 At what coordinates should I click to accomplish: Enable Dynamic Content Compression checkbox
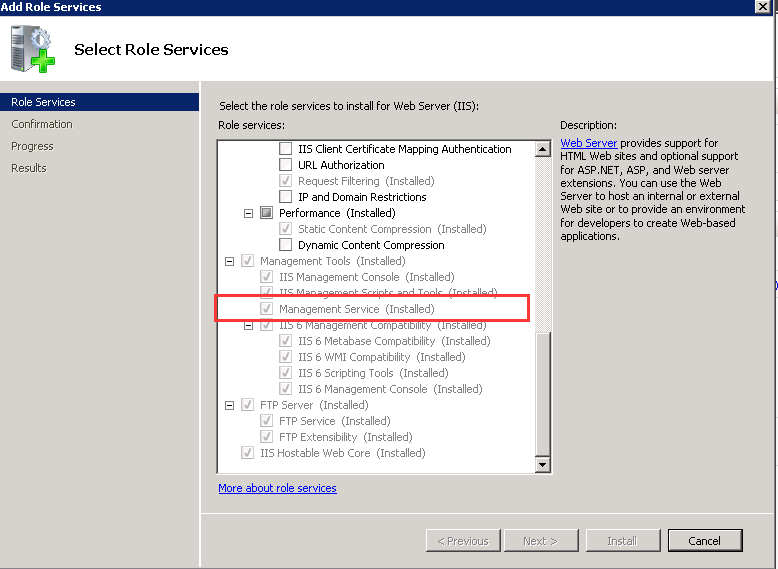click(285, 245)
